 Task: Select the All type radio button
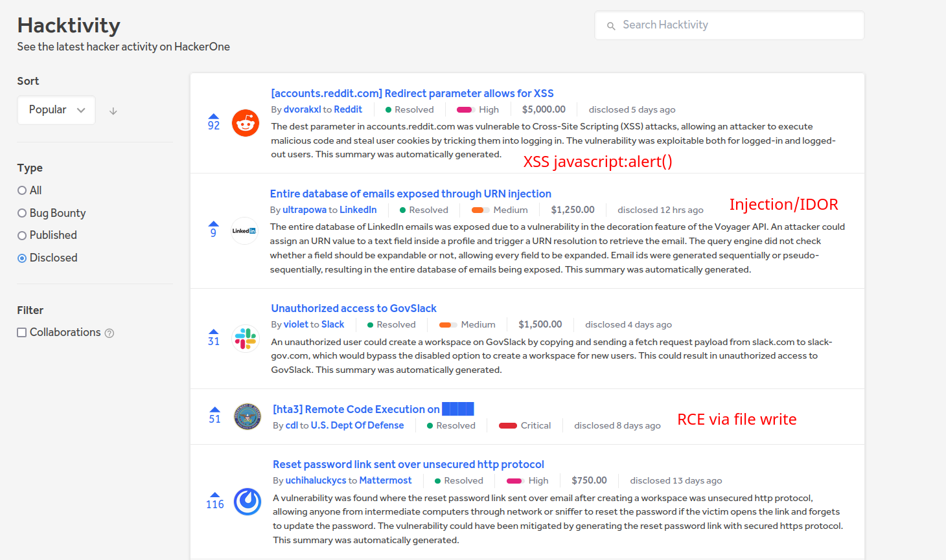[22, 190]
